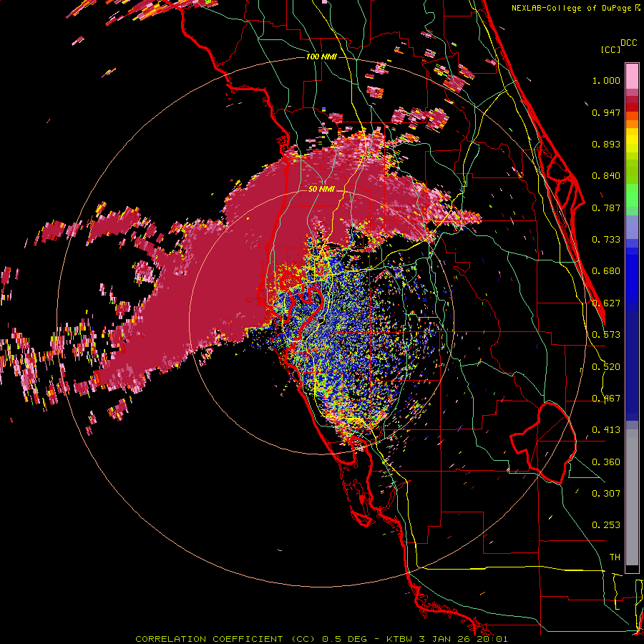Select the 0.307 legend value
The image size is (644, 644).
tap(606, 494)
